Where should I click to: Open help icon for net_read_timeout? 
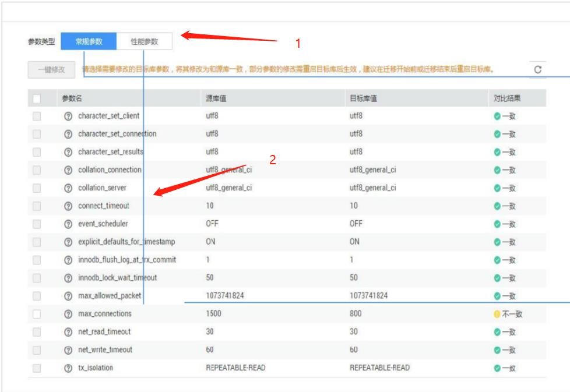(68, 332)
